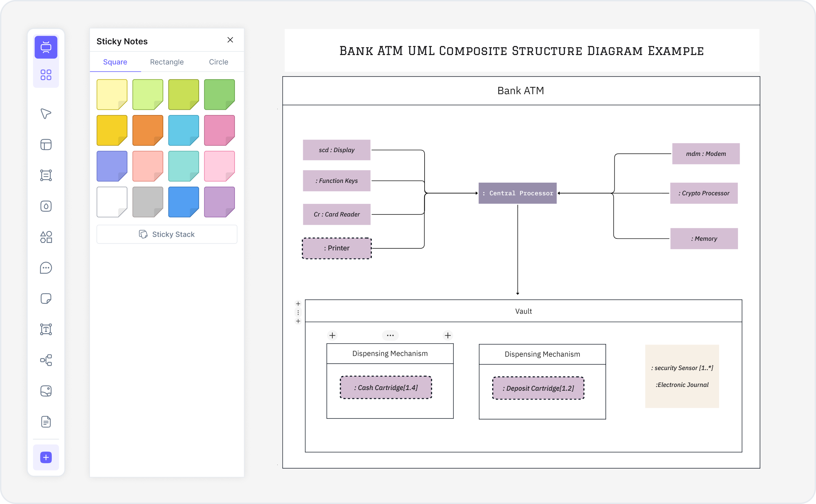816x504 pixels.
Task: Pick the light yellow sticky note
Action: (112, 95)
